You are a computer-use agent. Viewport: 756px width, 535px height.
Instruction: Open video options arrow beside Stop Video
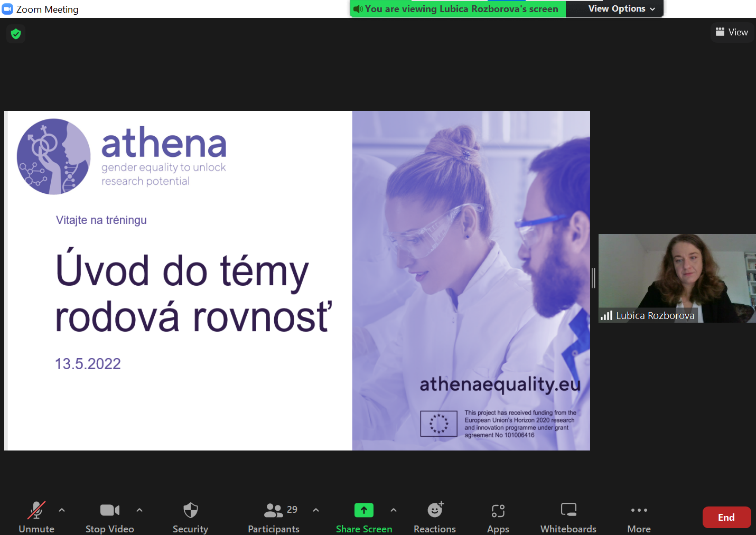click(139, 510)
